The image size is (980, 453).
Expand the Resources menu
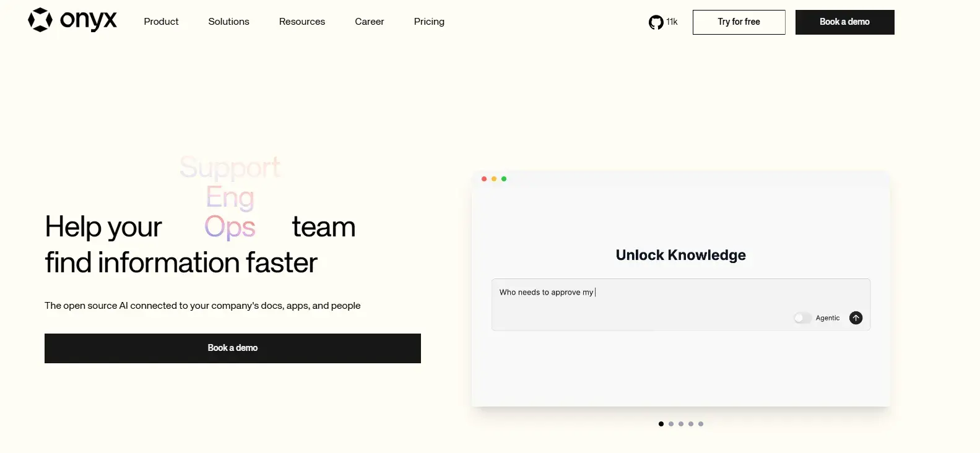click(x=302, y=22)
